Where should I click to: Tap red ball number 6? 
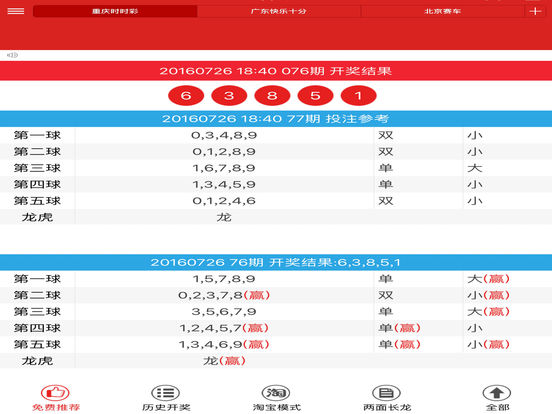(x=186, y=95)
